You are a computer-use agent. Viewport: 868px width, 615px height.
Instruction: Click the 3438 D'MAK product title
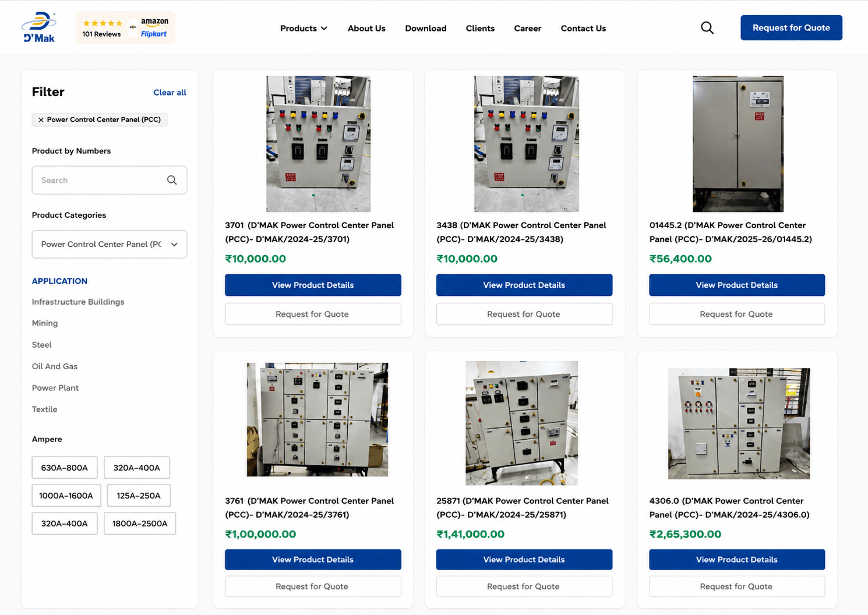tap(521, 232)
